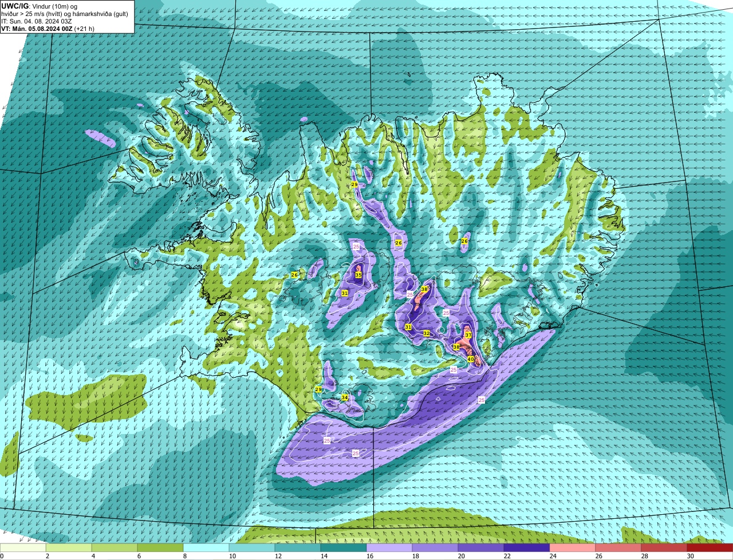733x560 pixels.
Task: Choose the red 28–30 m/s legend swatch
Action: 664,548
